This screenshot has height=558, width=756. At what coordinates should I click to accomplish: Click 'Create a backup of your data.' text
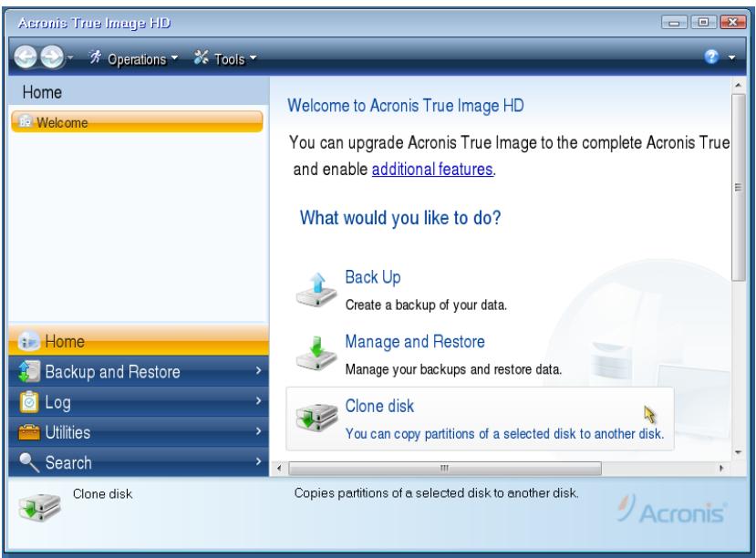426,305
